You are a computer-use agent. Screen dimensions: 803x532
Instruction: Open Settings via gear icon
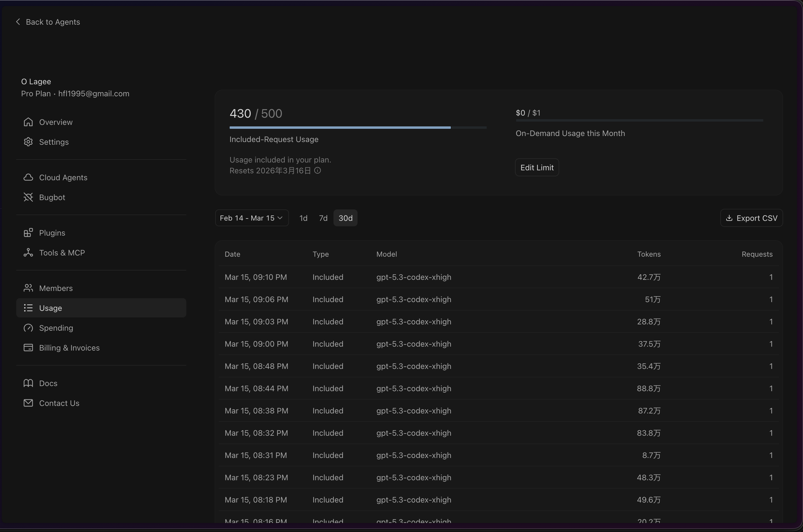[28, 142]
